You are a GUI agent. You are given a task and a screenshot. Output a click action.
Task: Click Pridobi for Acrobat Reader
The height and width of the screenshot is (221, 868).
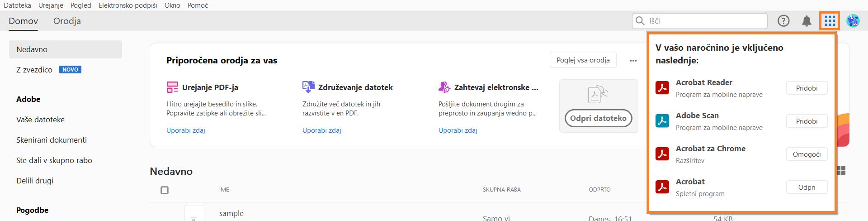(x=807, y=88)
